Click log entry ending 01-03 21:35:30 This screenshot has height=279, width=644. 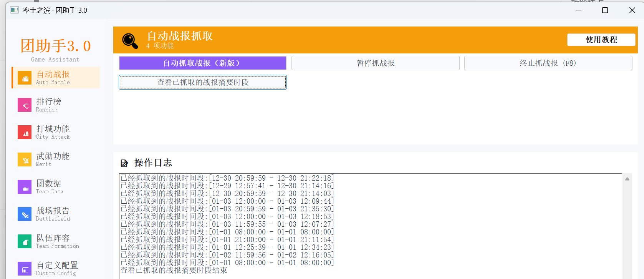(x=227, y=209)
